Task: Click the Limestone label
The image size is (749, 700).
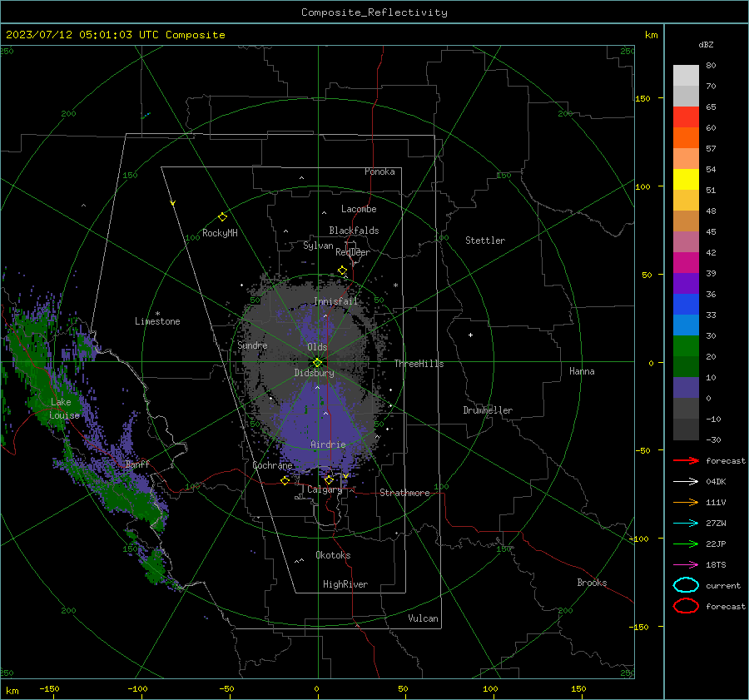Action: pos(157,321)
